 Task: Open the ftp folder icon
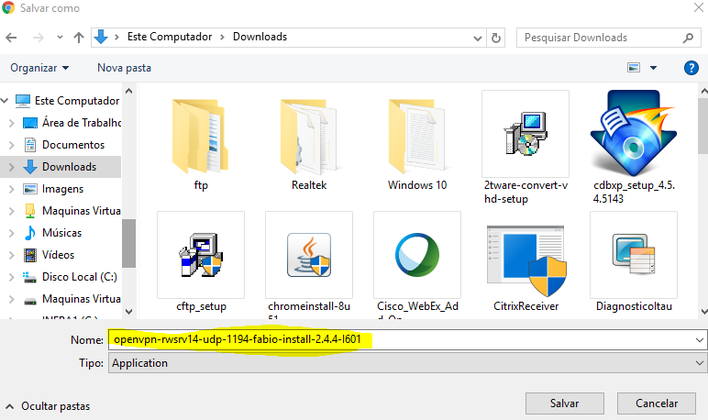200,136
